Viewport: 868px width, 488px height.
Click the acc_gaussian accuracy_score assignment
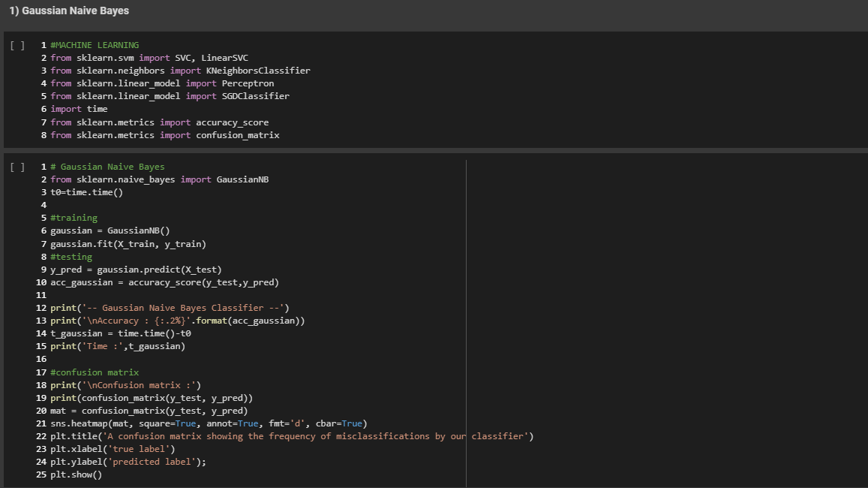click(x=164, y=282)
